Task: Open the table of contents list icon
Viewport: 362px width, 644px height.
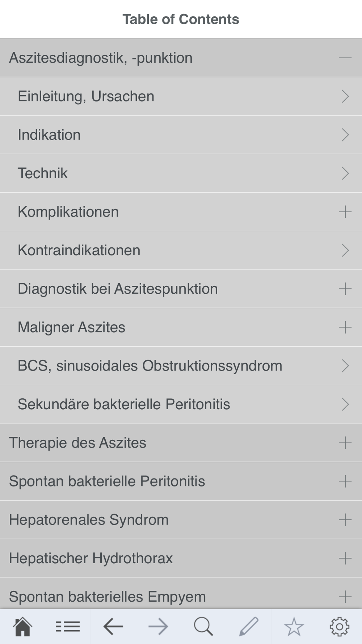Action: 68,627
